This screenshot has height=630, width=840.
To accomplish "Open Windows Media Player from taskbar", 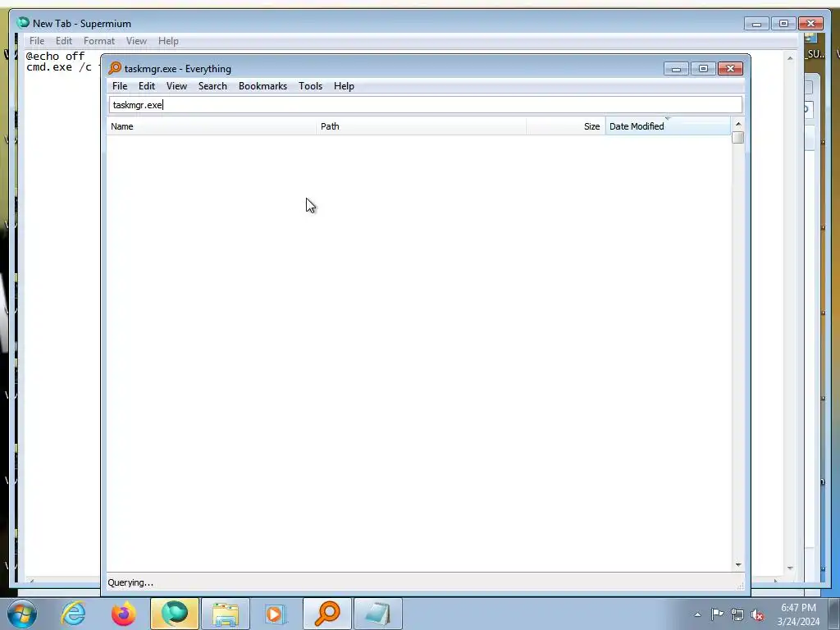I will (276, 614).
